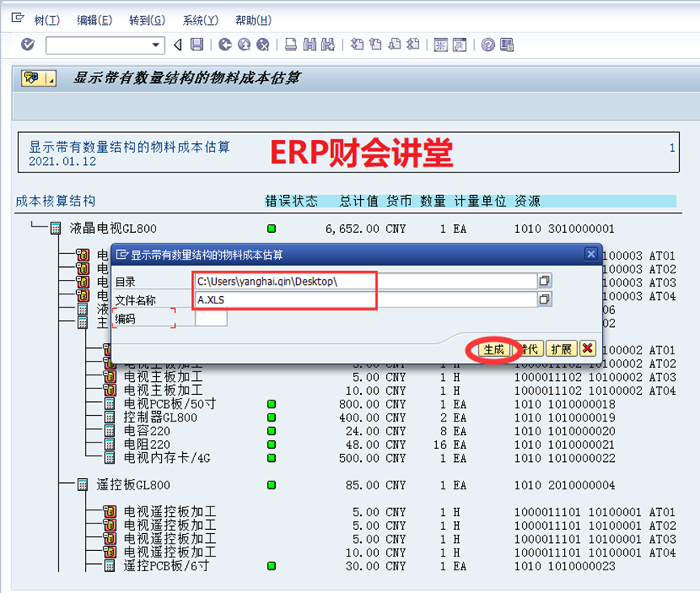This screenshot has height=593, width=700.
Task: Click the red X cancel button in dialog
Action: [588, 349]
